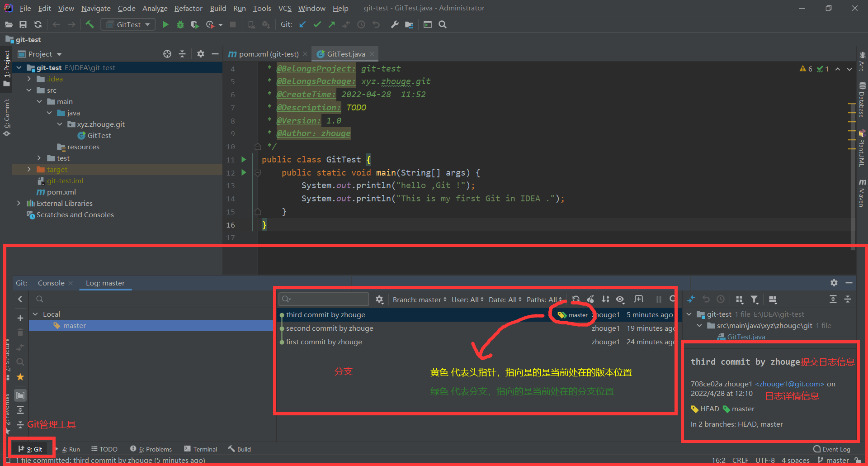Run GitTest with the green play button

165,24
